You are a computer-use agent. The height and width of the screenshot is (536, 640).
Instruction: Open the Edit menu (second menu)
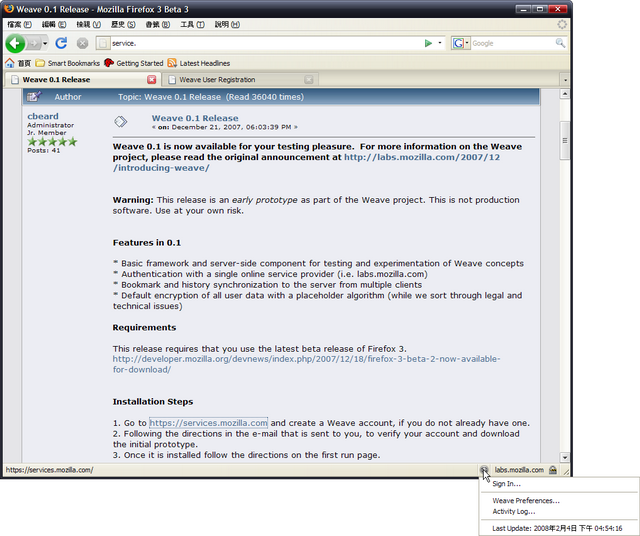pos(54,24)
